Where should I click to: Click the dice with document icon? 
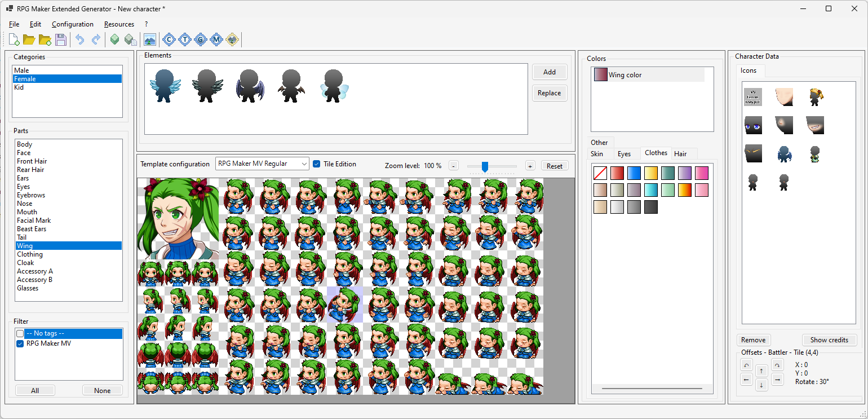pyautogui.click(x=130, y=39)
